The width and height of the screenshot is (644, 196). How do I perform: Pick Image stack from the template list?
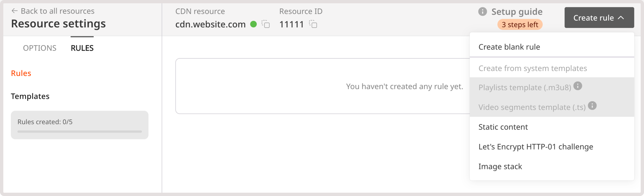500,166
